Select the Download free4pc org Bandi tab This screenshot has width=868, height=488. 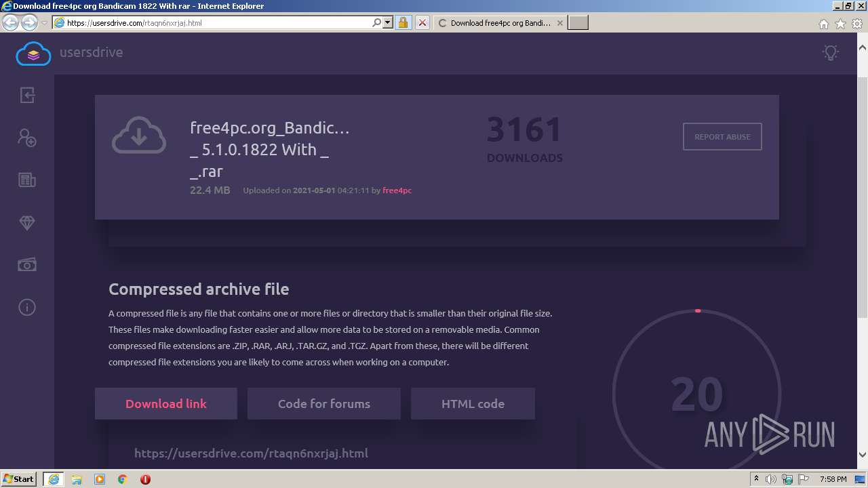(x=500, y=22)
